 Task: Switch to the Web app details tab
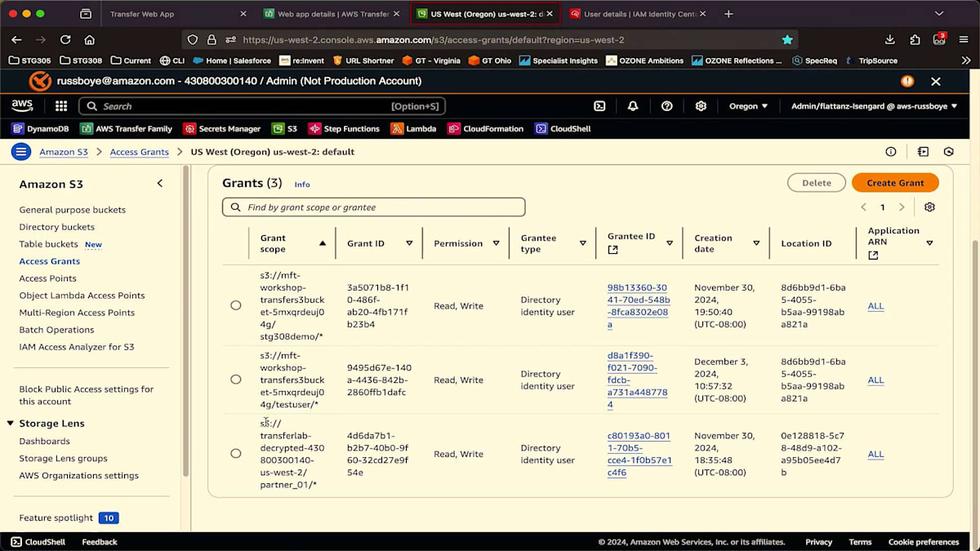click(x=332, y=14)
